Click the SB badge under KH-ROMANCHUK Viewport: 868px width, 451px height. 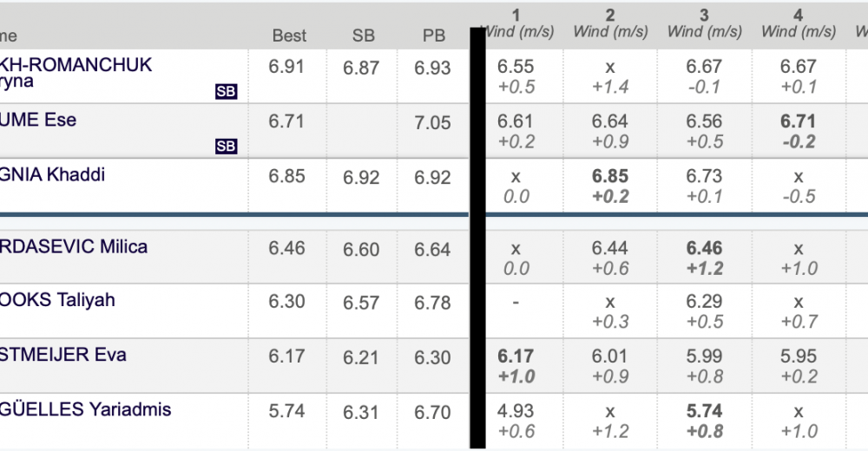click(226, 91)
